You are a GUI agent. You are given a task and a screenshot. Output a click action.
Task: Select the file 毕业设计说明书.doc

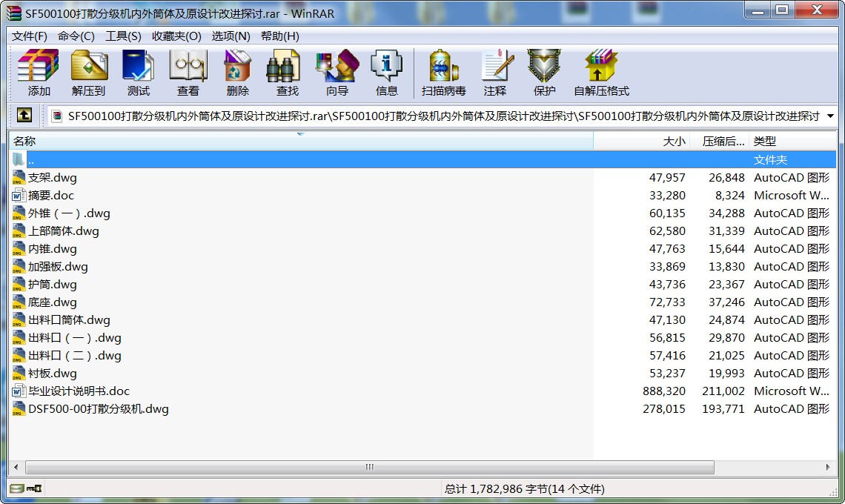79,391
